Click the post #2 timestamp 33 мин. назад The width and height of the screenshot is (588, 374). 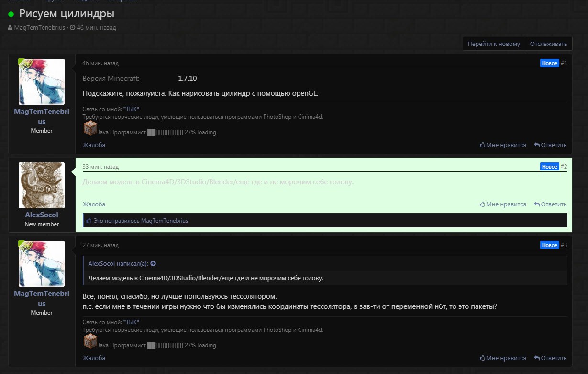pyautogui.click(x=100, y=167)
